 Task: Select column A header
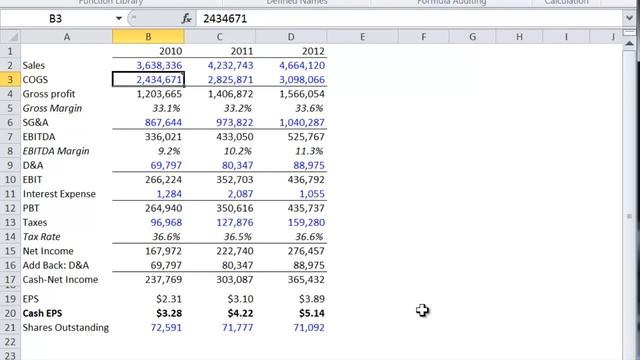click(x=67, y=37)
